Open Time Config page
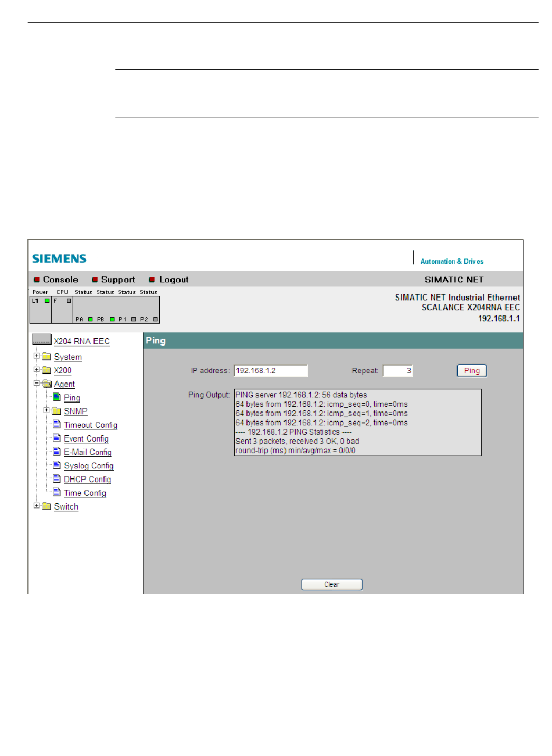 point(85,493)
